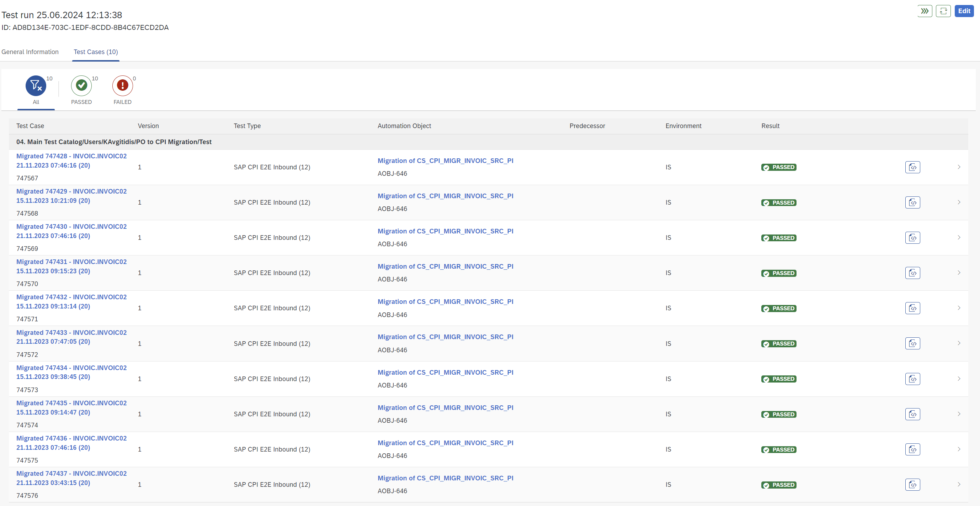The height and width of the screenshot is (506, 980).
Task: Filter by PASSED status icon
Action: (x=81, y=86)
